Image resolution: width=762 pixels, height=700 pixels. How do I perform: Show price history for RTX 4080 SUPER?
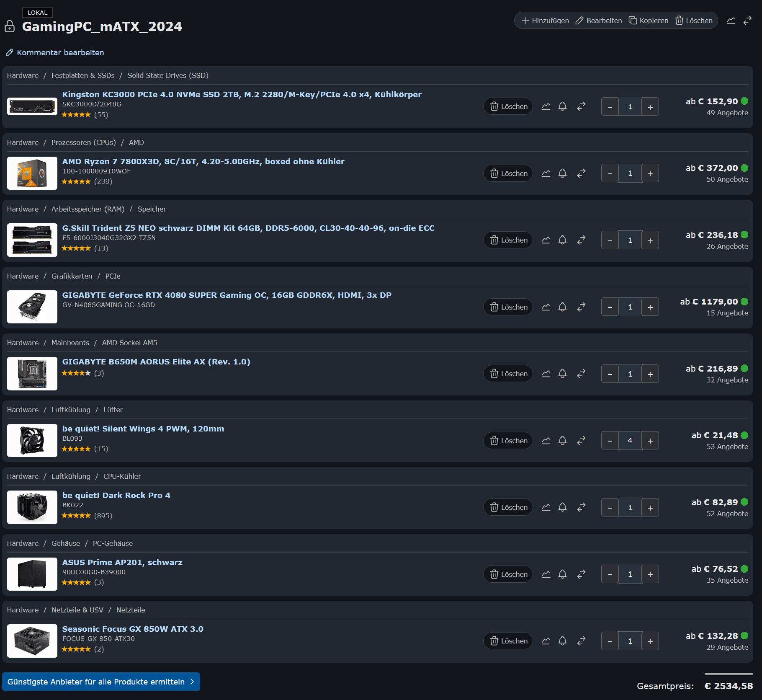(546, 307)
